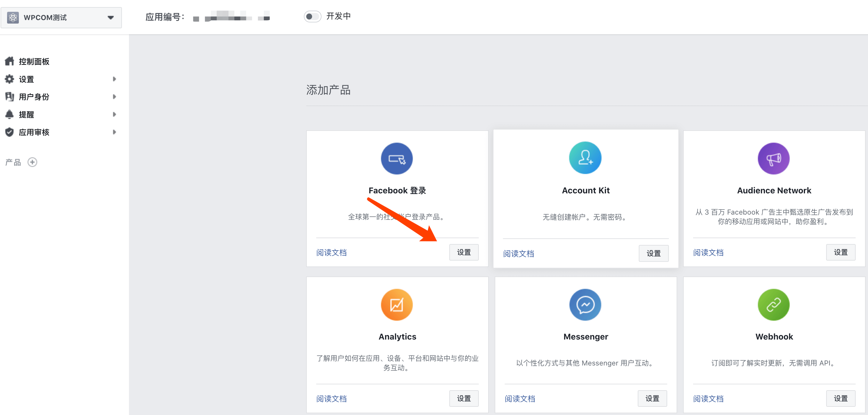Click the WPCOM测试 app atom icon
Viewport: 868px width, 415px height.
pos(13,18)
